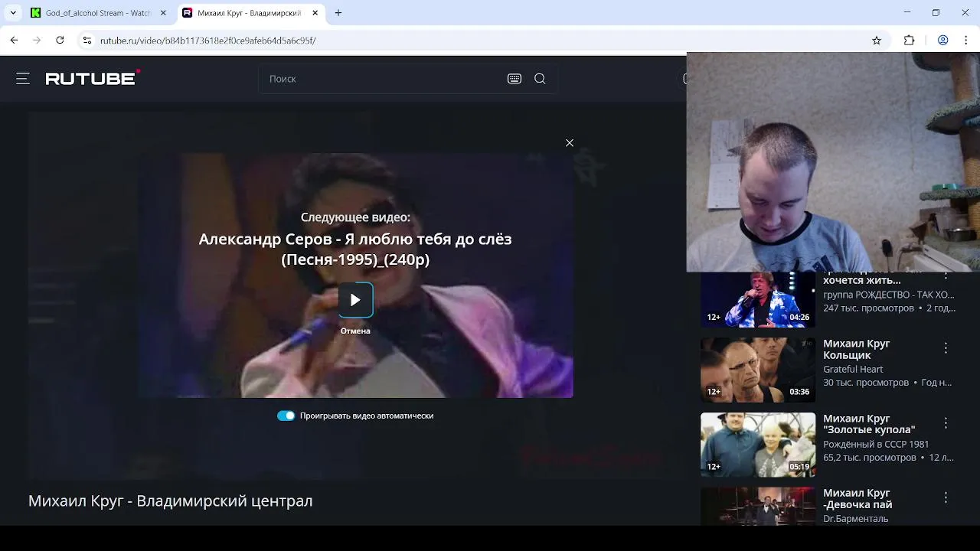Cancel autoplay via Отмена
This screenshot has width=980, height=551.
pos(355,331)
